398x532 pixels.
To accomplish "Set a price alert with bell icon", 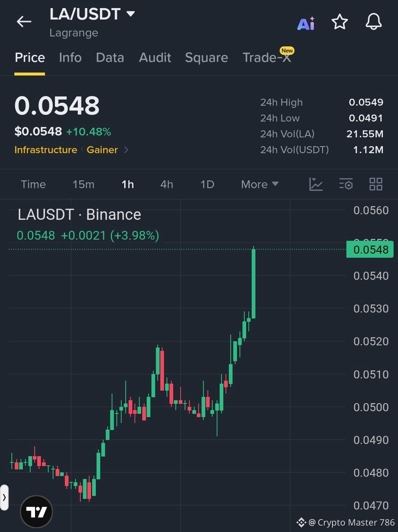I will [374, 22].
